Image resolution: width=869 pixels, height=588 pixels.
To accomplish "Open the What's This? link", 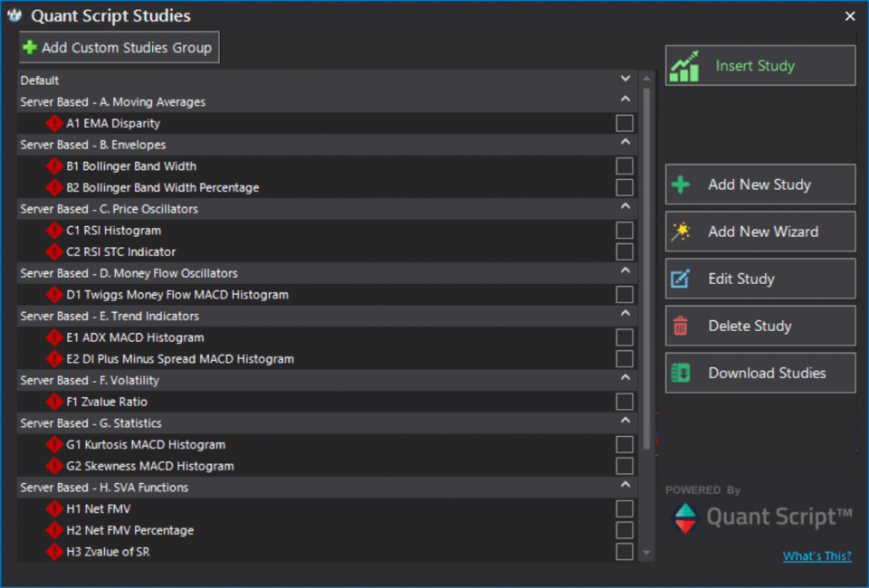I will pos(816,555).
